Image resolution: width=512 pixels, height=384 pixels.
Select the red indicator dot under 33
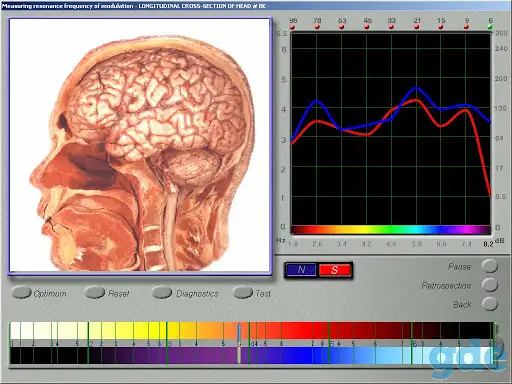(391, 27)
